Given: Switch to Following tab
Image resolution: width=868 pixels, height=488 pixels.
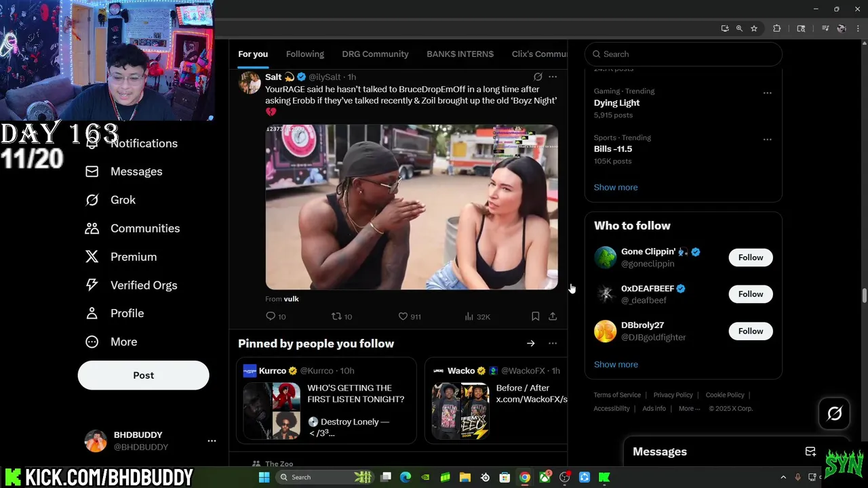Looking at the screenshot, I should (305, 54).
